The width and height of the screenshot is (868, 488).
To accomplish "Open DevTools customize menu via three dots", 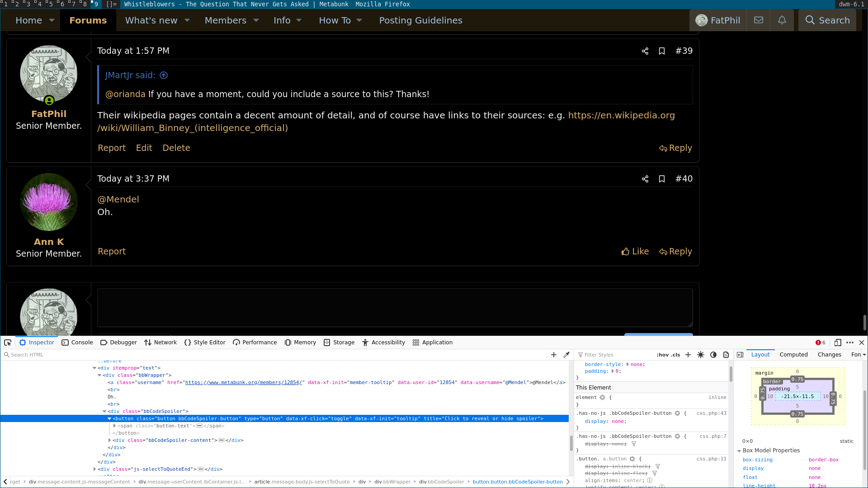I will pyautogui.click(x=849, y=343).
